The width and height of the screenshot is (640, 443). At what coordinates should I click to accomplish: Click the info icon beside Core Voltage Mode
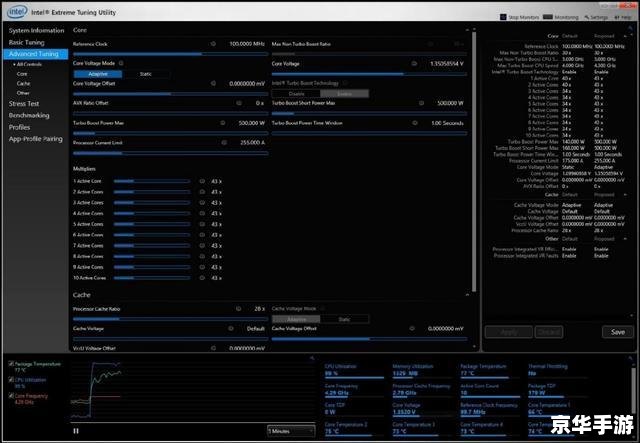(x=121, y=63)
